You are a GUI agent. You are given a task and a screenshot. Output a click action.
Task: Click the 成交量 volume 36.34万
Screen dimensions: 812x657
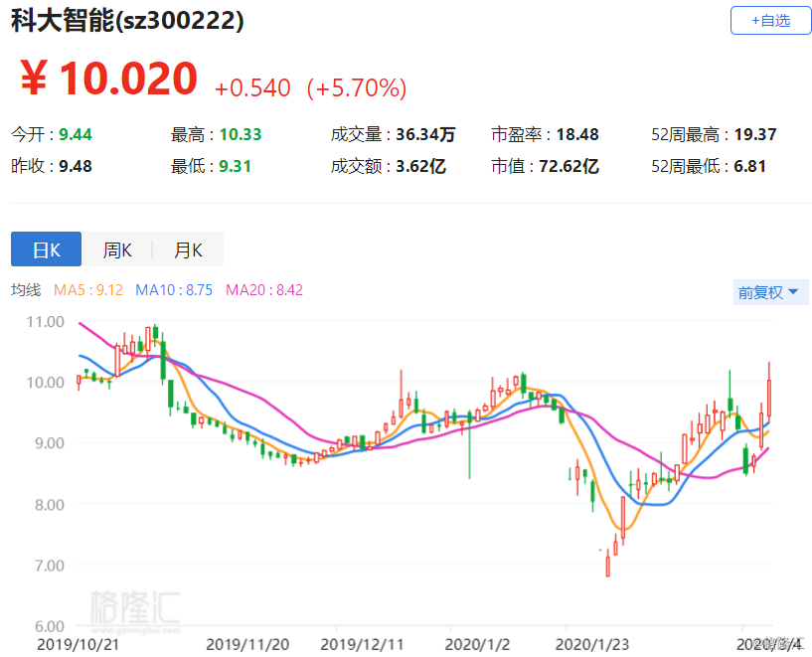click(425, 134)
